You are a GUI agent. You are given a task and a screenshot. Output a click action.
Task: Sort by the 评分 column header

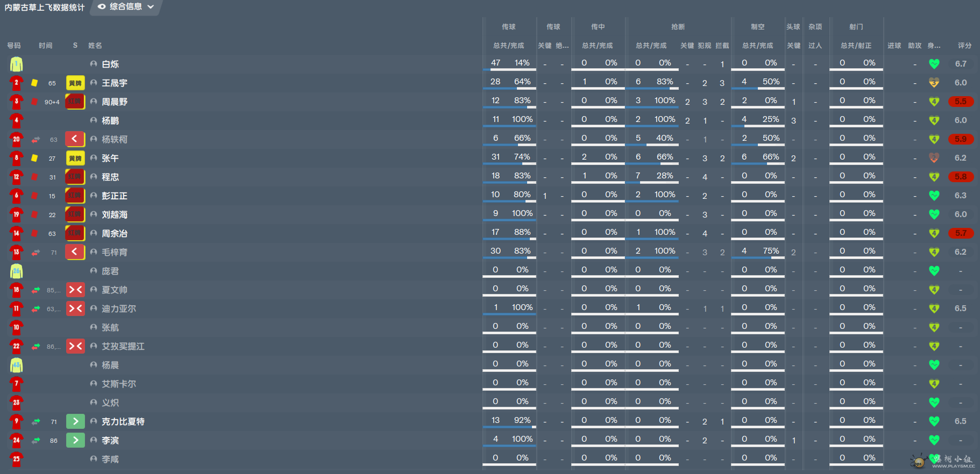coord(965,46)
